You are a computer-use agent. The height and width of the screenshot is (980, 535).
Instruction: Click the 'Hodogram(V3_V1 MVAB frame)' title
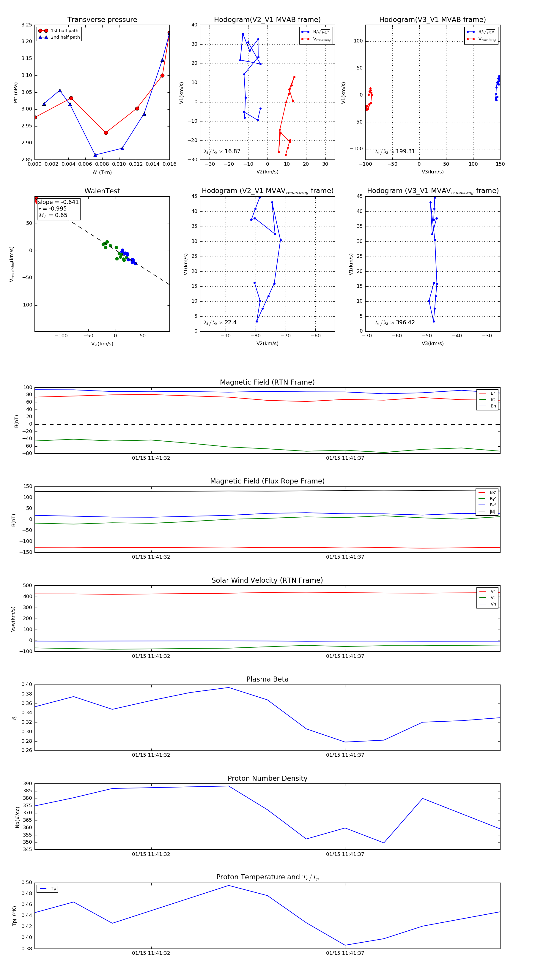[x=432, y=20]
